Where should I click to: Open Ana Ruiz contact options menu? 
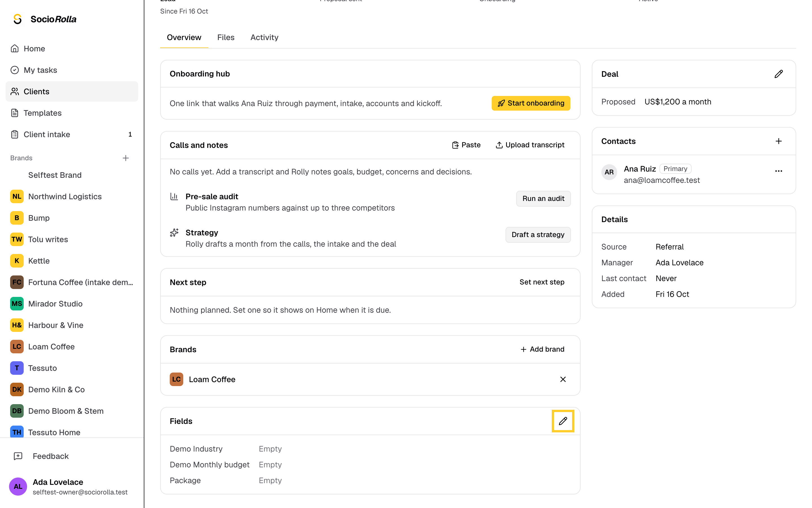tap(778, 171)
